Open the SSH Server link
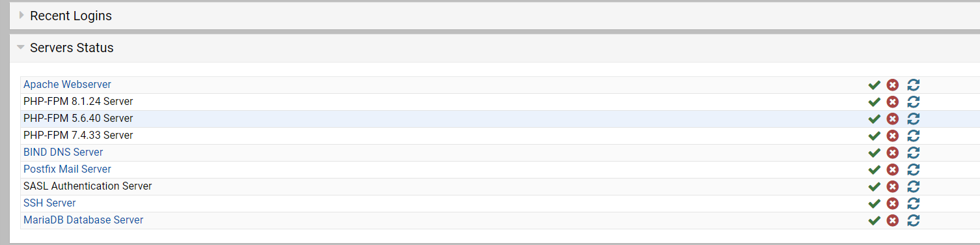Viewport: 980px width, 245px height. 49,203
